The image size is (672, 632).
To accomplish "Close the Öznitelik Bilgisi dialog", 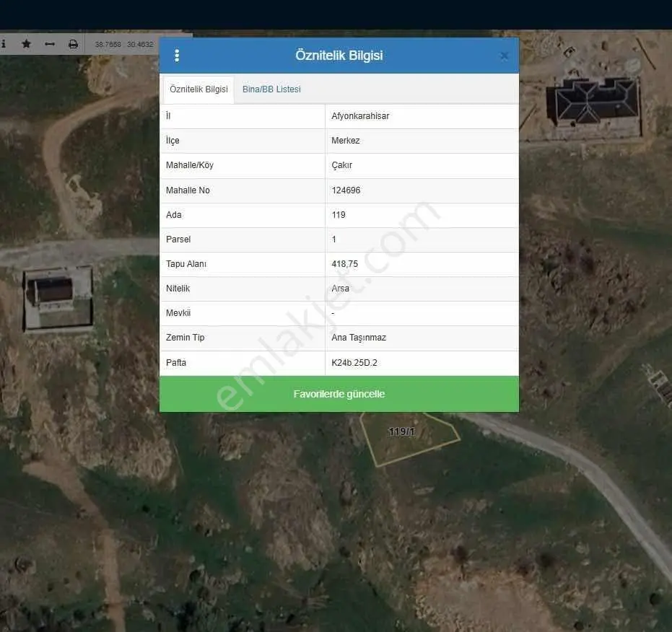I will pyautogui.click(x=504, y=56).
